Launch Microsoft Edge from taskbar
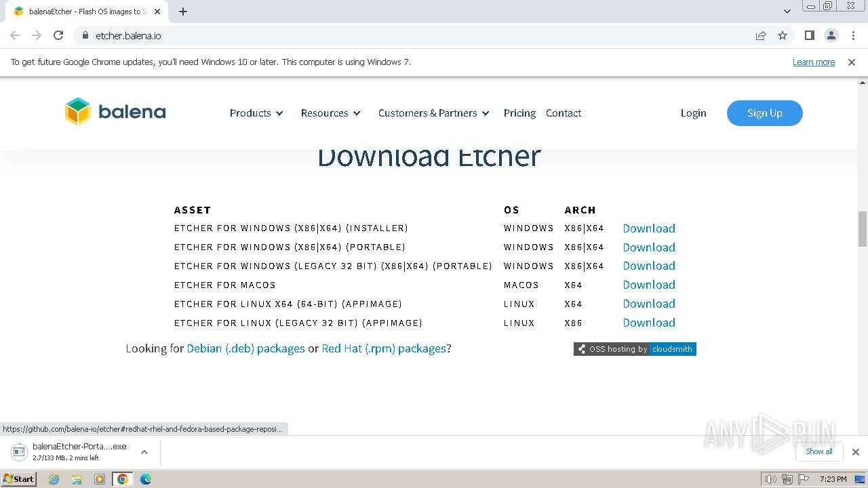The image size is (868, 488). tap(145, 479)
